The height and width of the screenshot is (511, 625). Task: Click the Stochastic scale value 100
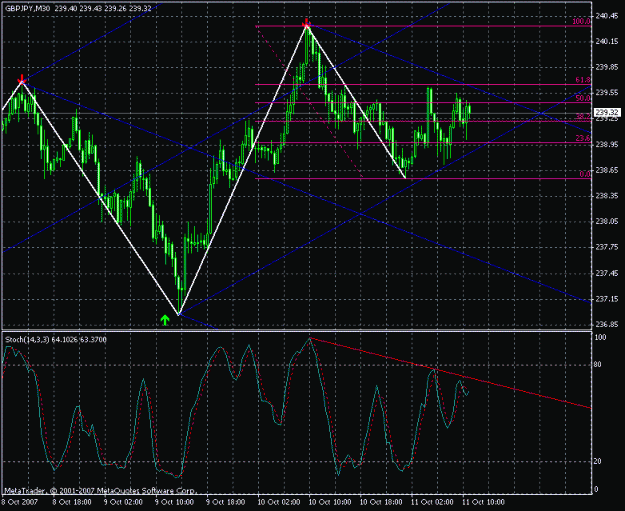coord(601,337)
